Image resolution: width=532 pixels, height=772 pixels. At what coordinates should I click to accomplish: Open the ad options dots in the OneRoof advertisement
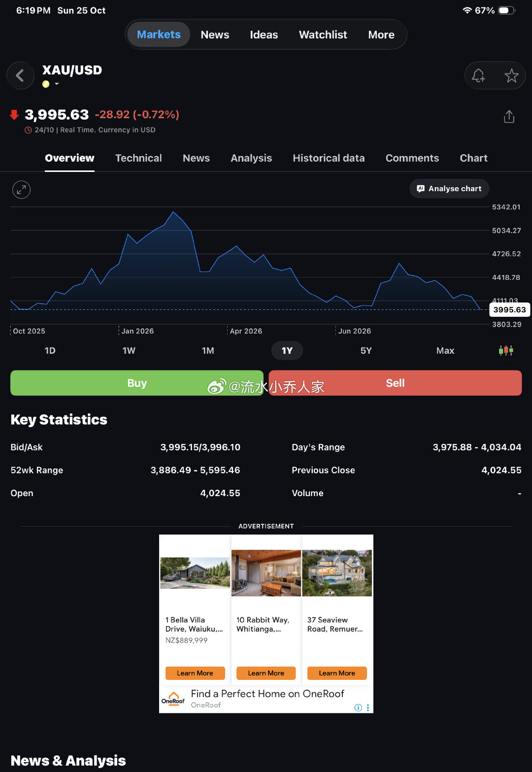[368, 707]
